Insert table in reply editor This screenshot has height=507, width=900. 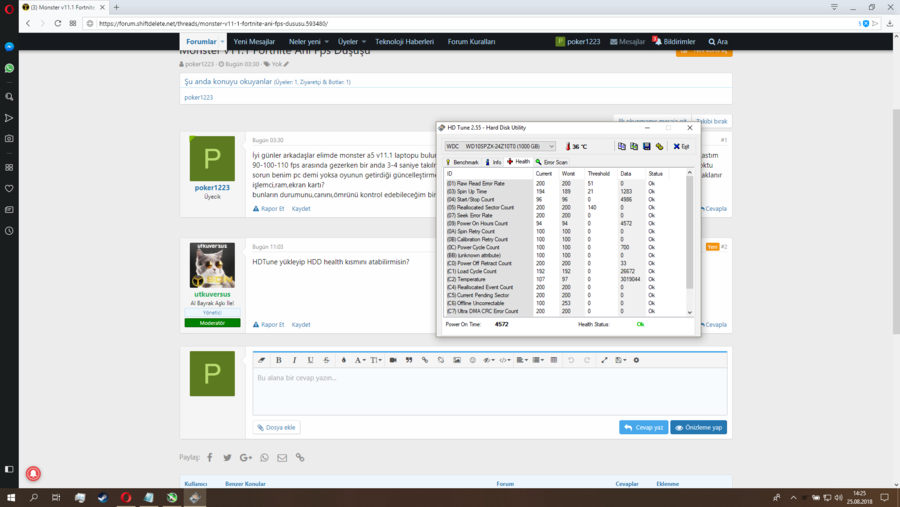554,360
